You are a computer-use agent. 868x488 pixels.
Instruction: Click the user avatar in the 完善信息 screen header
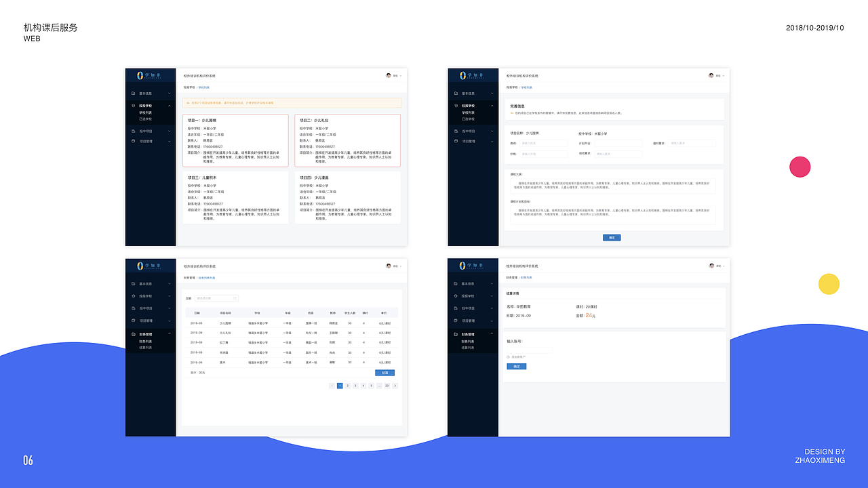(x=711, y=76)
